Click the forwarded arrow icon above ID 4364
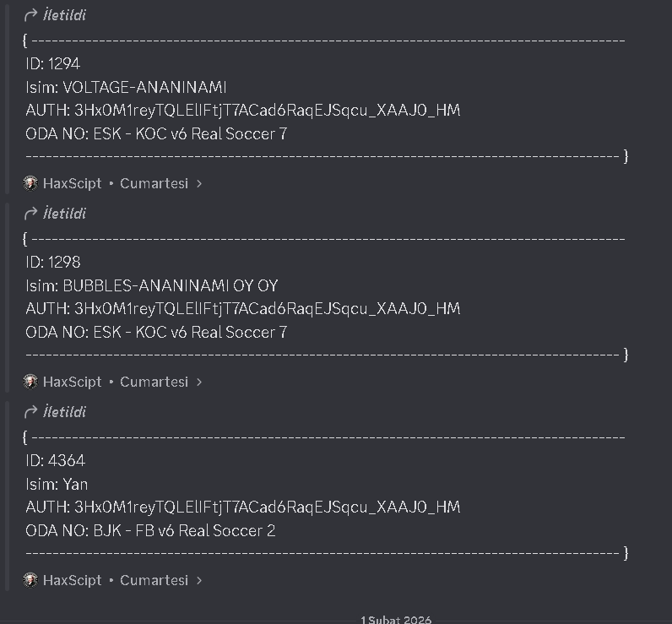This screenshot has width=672, height=624. coord(30,412)
